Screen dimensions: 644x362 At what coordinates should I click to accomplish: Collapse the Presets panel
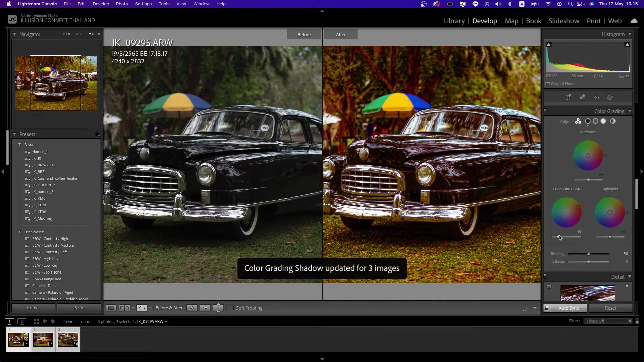pyautogui.click(x=15, y=134)
